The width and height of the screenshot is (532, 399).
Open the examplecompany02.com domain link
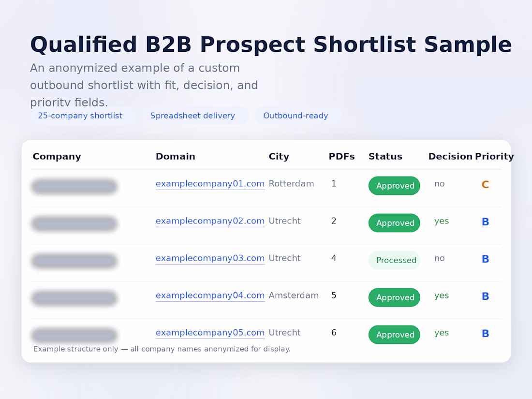210,221
